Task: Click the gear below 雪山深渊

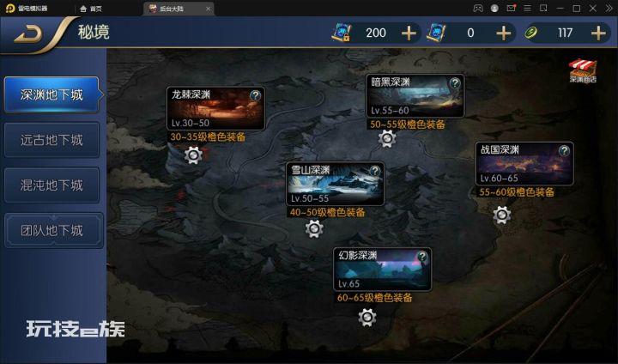Action: [314, 228]
